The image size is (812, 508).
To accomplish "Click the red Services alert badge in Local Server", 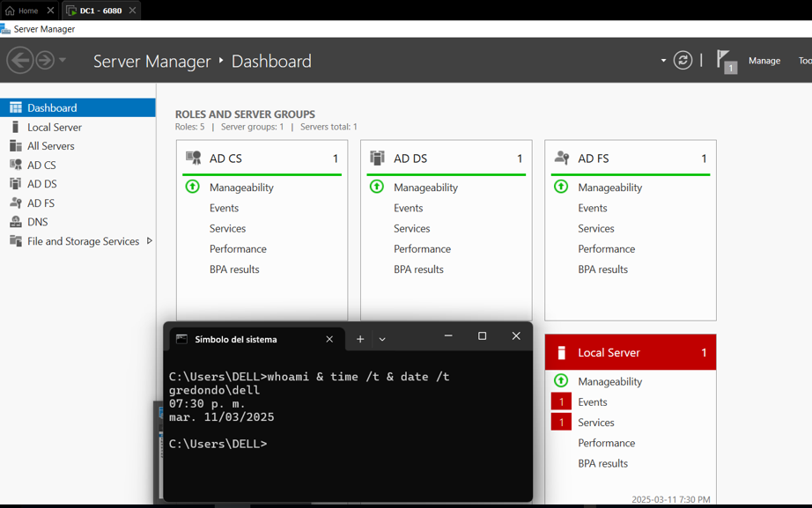I will click(x=561, y=423).
